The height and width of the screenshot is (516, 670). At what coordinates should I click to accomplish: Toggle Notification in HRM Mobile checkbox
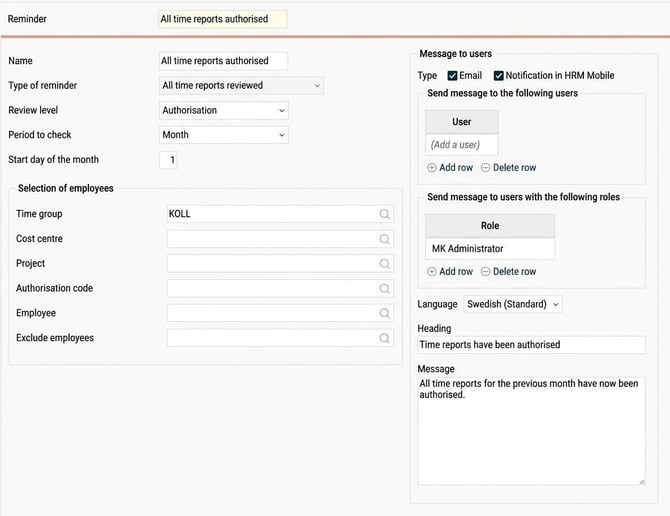click(x=498, y=76)
